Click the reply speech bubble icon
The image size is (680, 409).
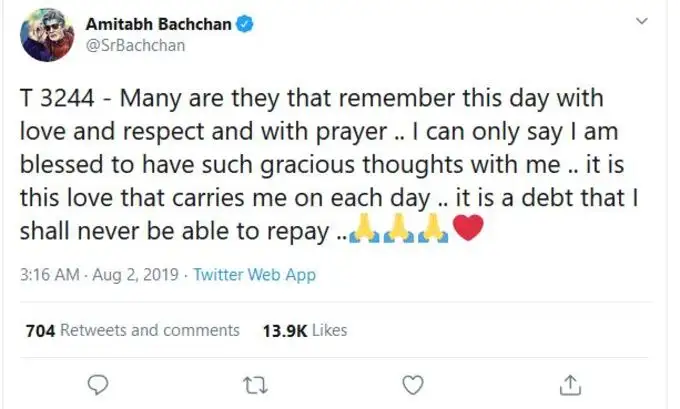coord(97,383)
